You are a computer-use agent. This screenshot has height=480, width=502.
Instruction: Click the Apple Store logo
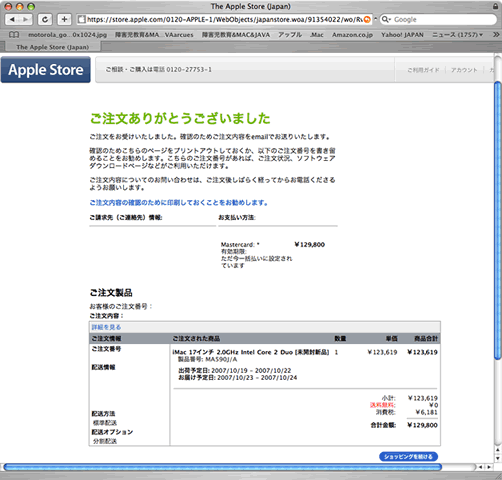point(46,70)
